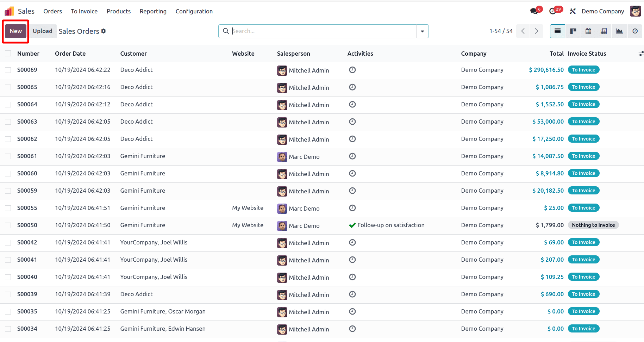644x342 pixels.
Task: Select the checkbox for order S00069
Action: click(8, 70)
